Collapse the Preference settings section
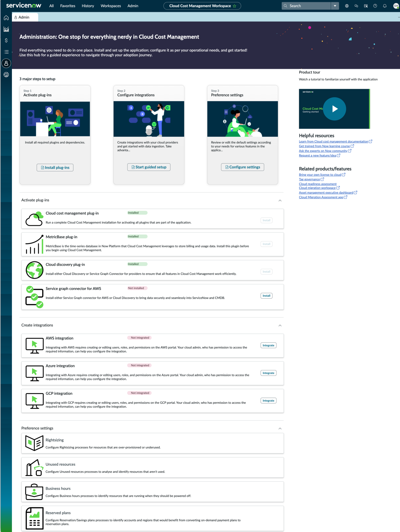The width and height of the screenshot is (400, 532). click(x=280, y=429)
